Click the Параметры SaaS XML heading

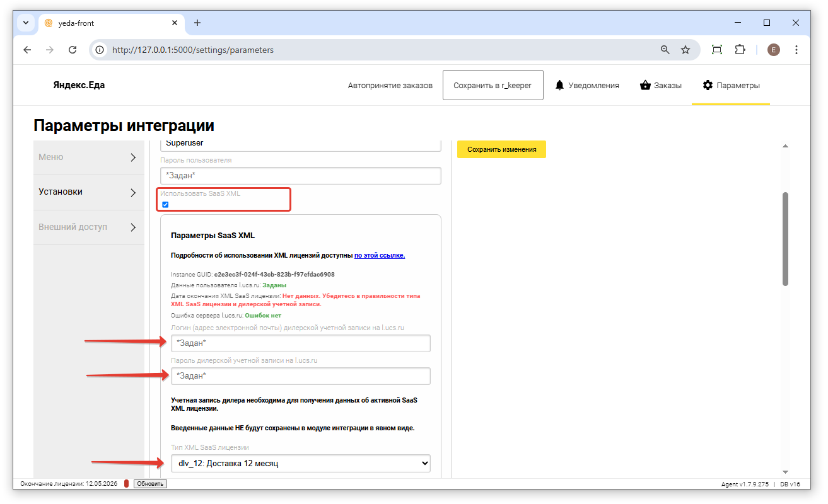[x=213, y=236]
